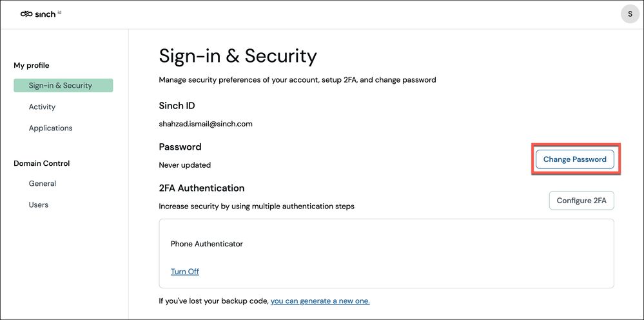Viewport: 644px width, 320px height.
Task: Click the Sinch ID logo
Action: pos(41,14)
